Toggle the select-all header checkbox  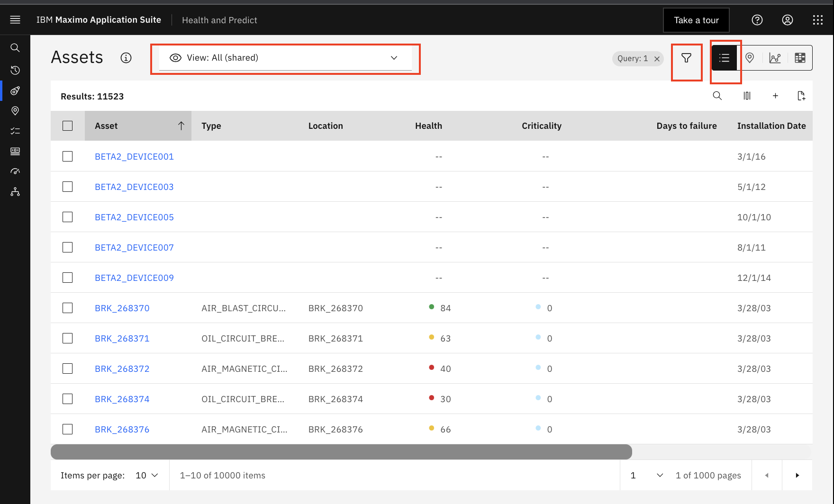click(68, 126)
